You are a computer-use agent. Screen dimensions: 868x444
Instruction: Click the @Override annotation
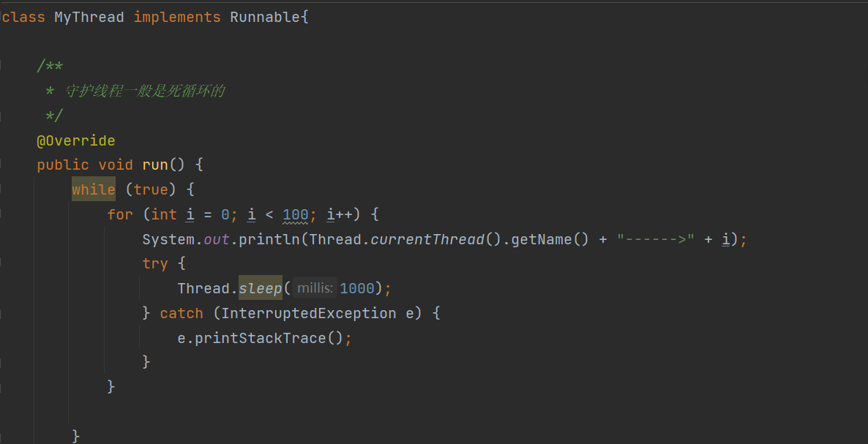[76, 141]
